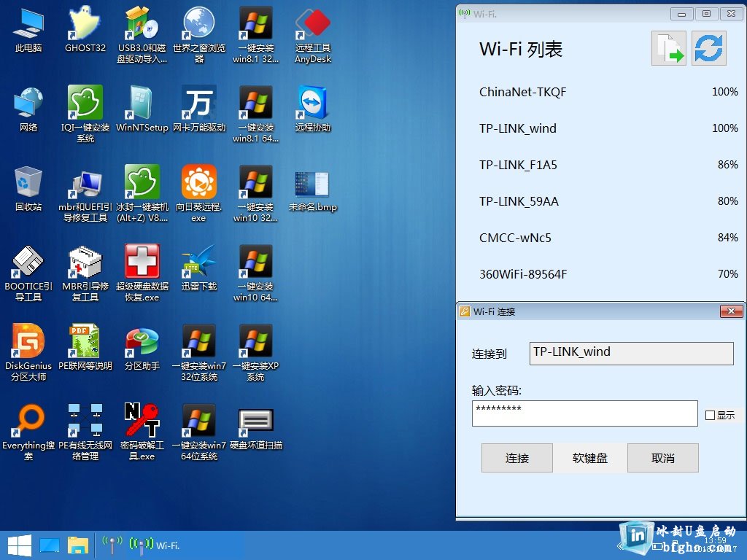Image resolution: width=747 pixels, height=560 pixels.
Task: Select the IQI一键安装系统 shortcut
Action: [85, 114]
